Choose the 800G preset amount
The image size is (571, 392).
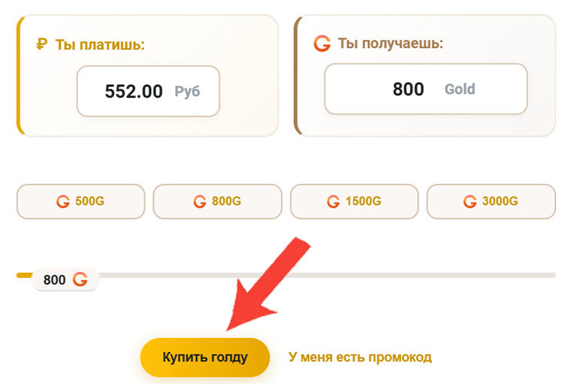pos(217,201)
